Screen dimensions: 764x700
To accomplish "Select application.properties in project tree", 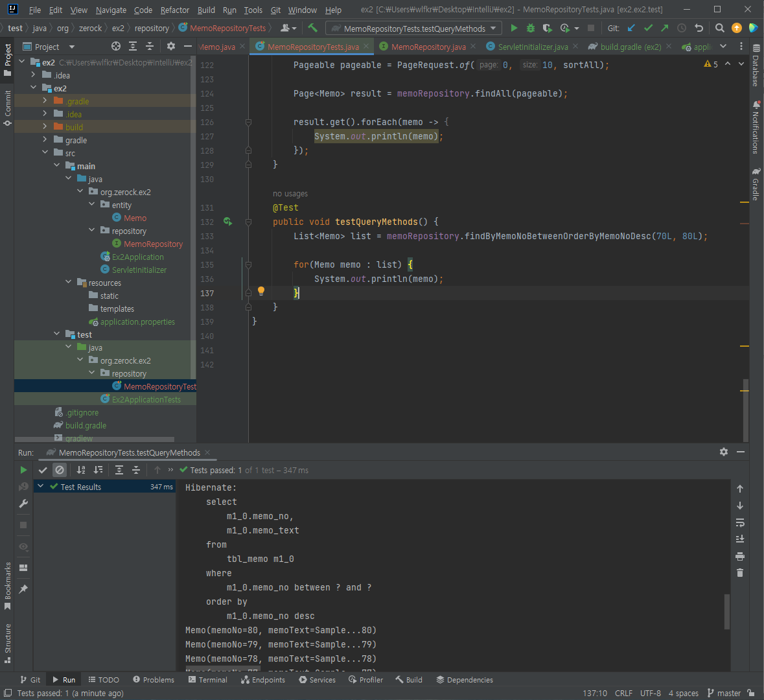I will (x=132, y=321).
